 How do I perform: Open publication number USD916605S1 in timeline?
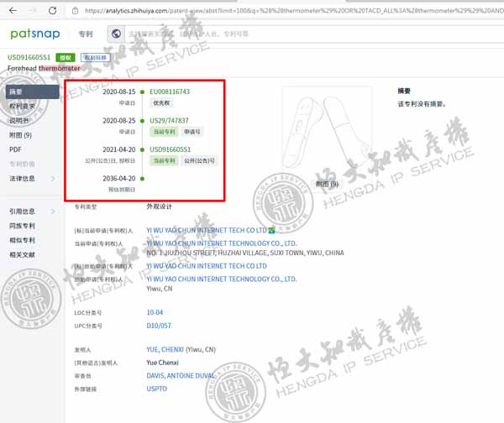tap(170, 149)
